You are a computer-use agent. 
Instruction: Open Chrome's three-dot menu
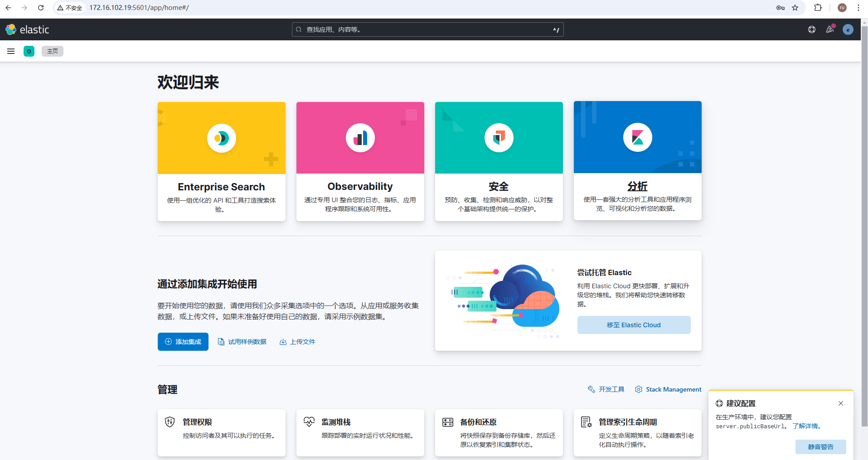(x=858, y=8)
